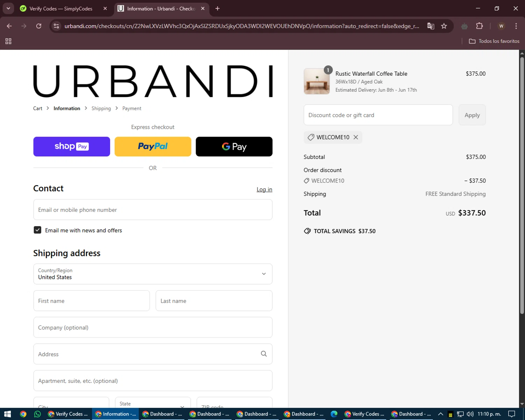
Task: Open Microsoft Edge from the taskbar
Action: [334, 414]
